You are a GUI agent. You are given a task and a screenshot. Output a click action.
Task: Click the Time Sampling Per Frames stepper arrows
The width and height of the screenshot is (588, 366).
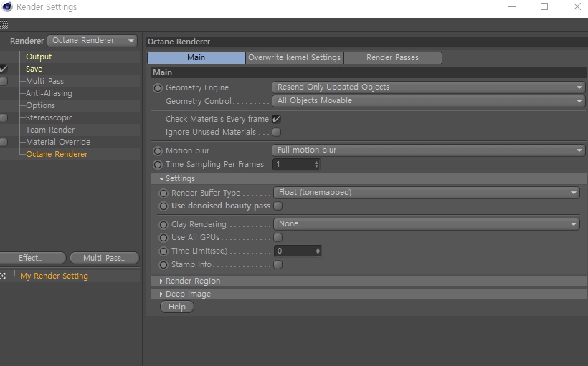point(316,165)
